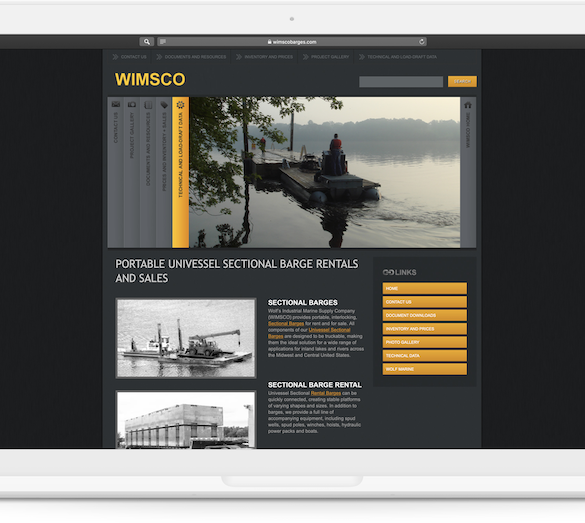The width and height of the screenshot is (585, 523).
Task: Click the Document Downloads link button
Action: click(425, 315)
